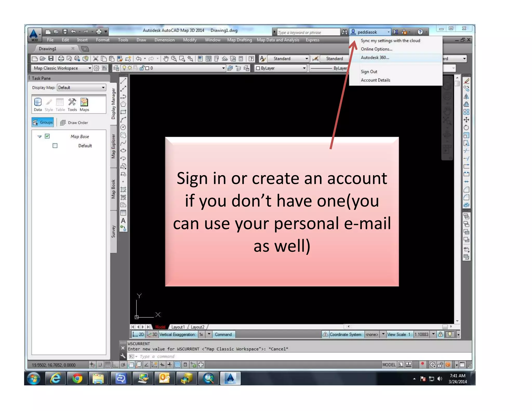Click Sign Out in account menu

click(369, 72)
